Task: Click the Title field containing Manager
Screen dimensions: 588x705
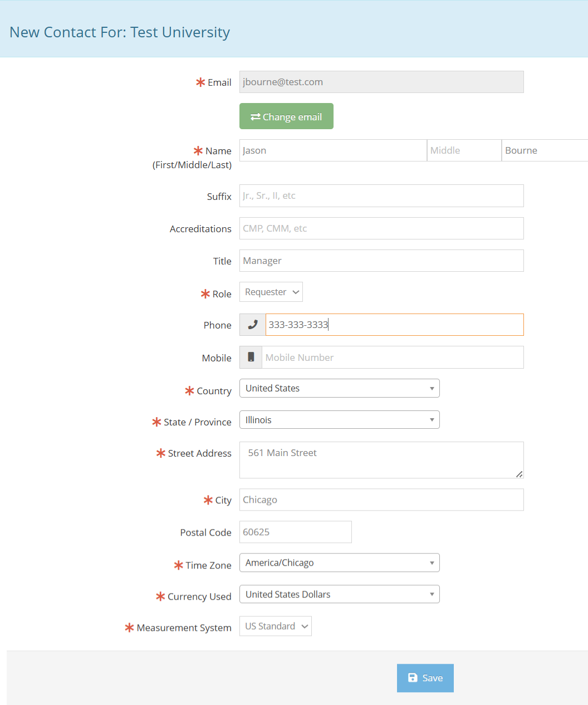Action: tap(381, 261)
